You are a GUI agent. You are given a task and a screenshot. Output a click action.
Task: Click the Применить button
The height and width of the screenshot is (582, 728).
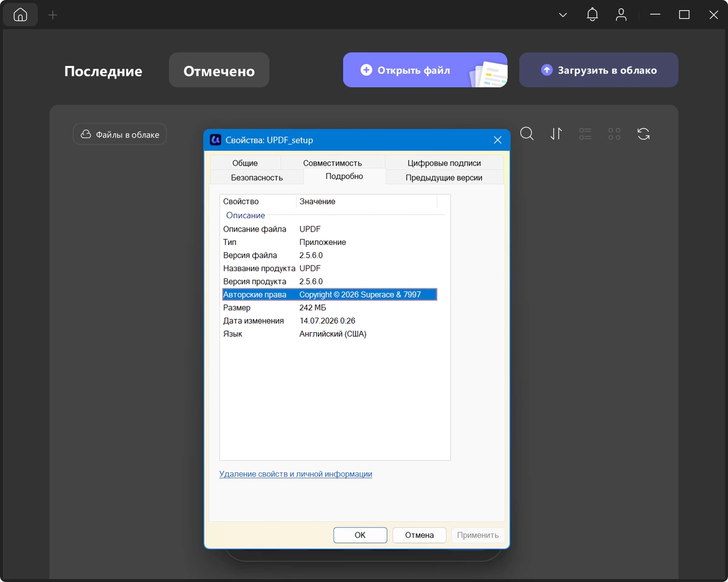coord(477,535)
